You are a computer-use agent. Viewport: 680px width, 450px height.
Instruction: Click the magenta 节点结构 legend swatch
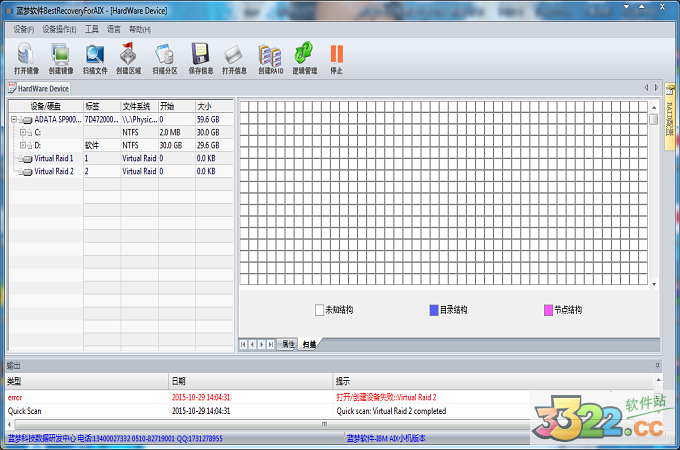[x=548, y=310]
